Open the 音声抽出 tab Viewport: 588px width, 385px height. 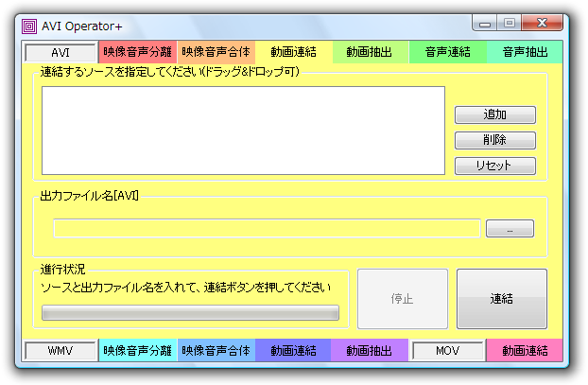525,52
